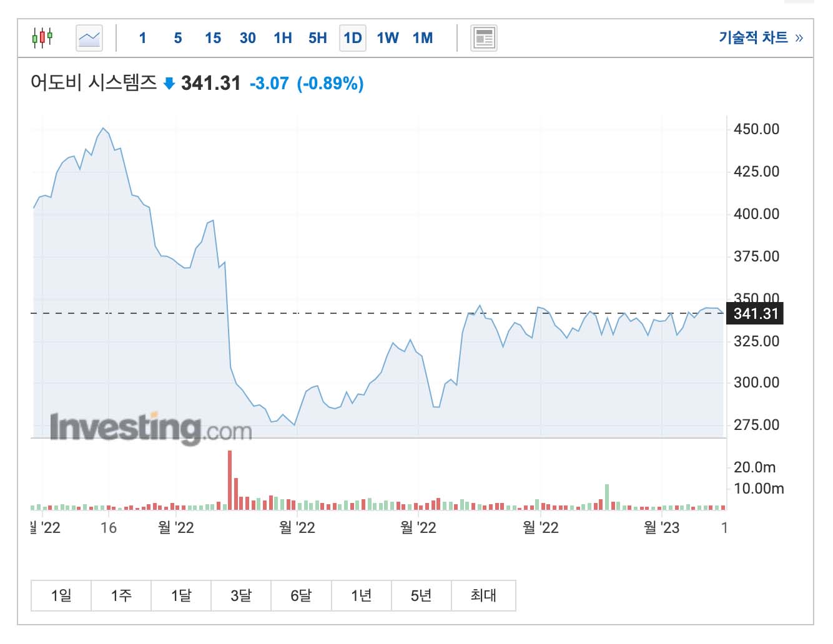
Task: Show the 5년 time range
Action: tap(421, 595)
